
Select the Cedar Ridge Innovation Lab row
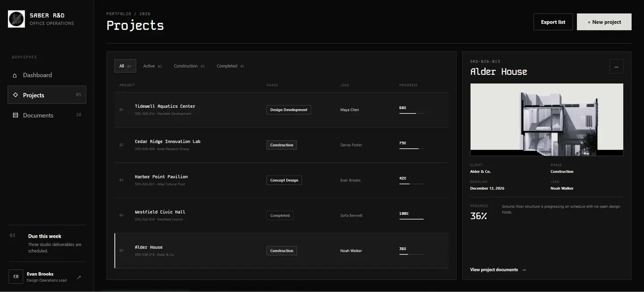pos(281,145)
